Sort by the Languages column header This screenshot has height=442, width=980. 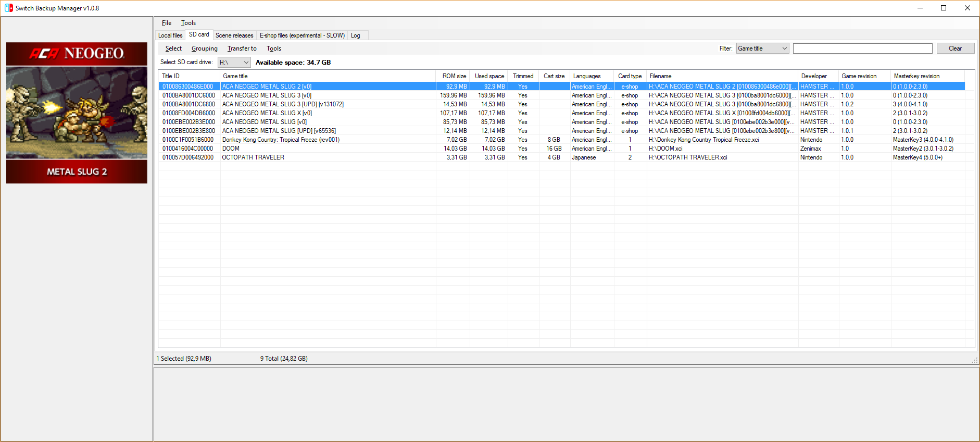(592, 76)
